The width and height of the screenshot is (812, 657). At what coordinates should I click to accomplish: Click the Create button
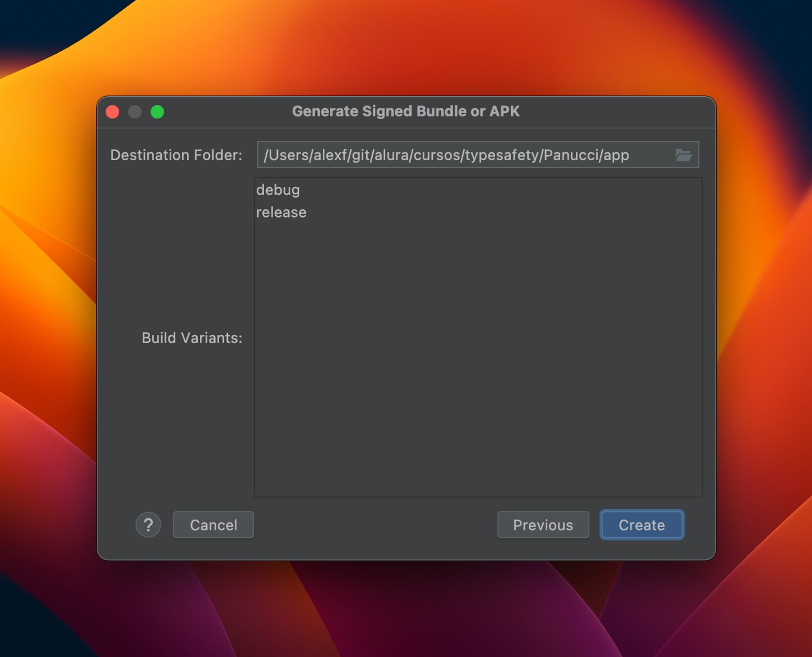click(x=641, y=525)
